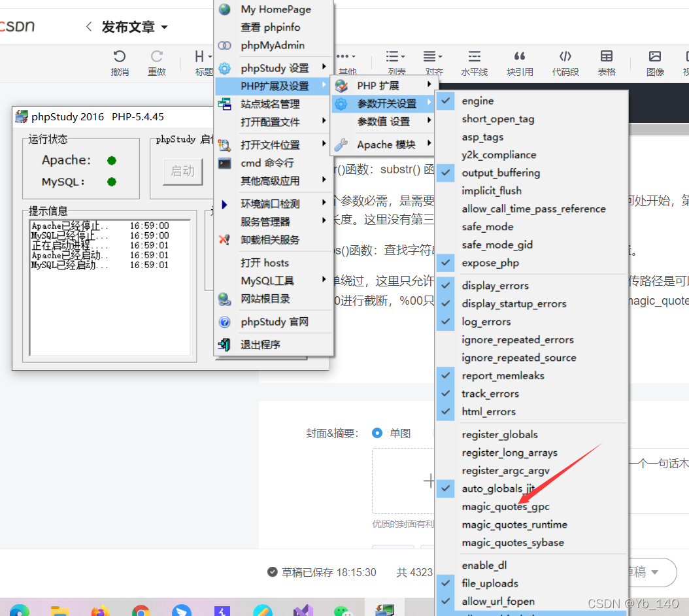
Task: Go back using the header arrow
Action: point(89,27)
